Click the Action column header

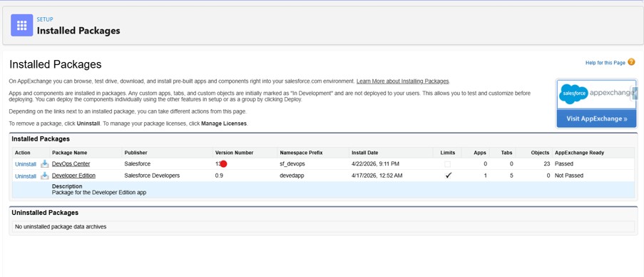(x=23, y=153)
